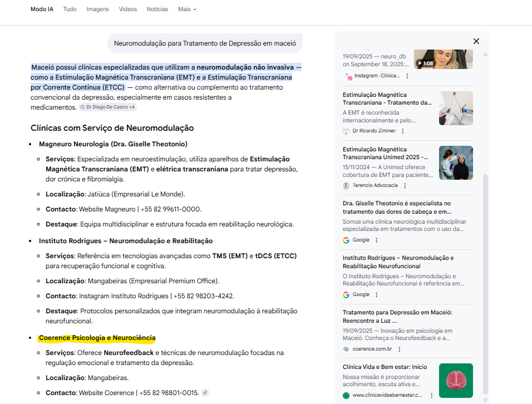
Task: Click the Dr Ricardo Zimmer favicon
Action: pos(346,131)
